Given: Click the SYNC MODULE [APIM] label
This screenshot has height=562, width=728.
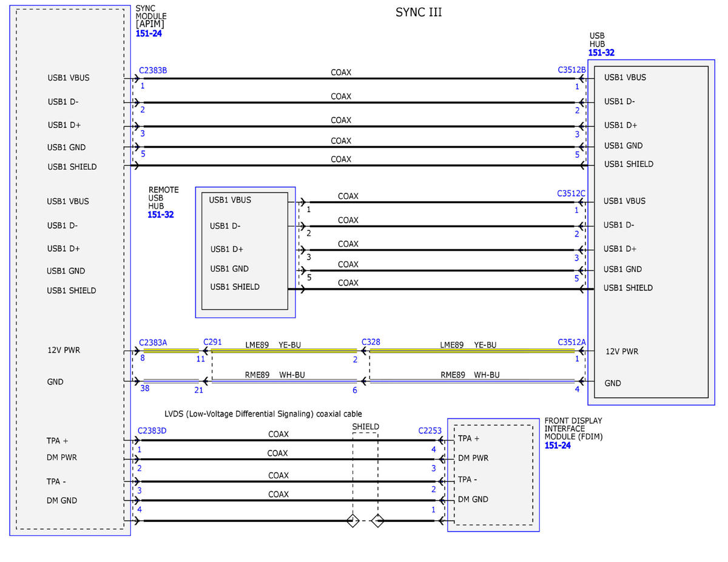Looking at the screenshot, I should [x=151, y=16].
